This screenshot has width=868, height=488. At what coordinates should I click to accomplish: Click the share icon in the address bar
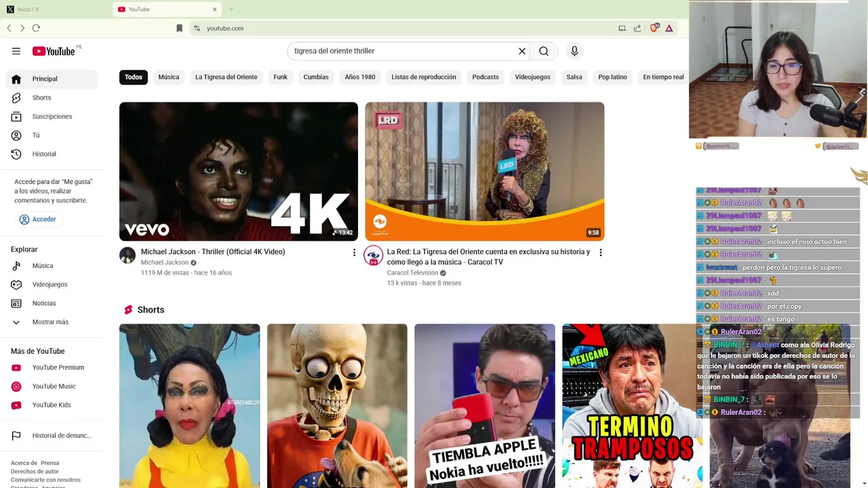(637, 28)
